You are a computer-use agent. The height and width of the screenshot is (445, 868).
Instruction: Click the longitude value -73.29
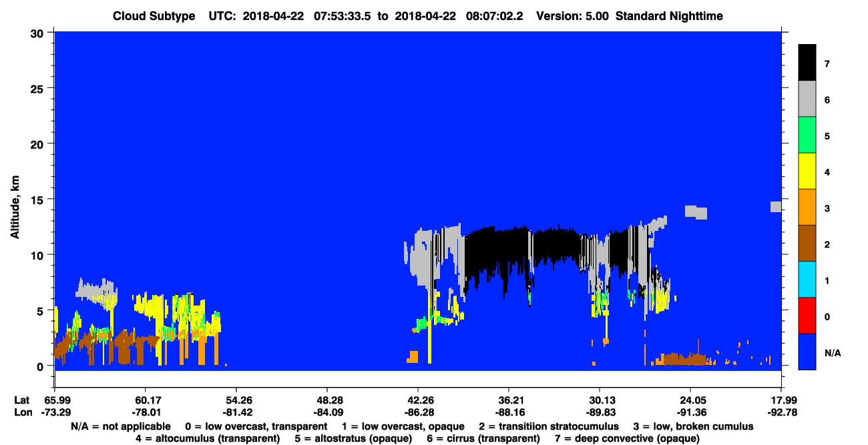(56, 412)
